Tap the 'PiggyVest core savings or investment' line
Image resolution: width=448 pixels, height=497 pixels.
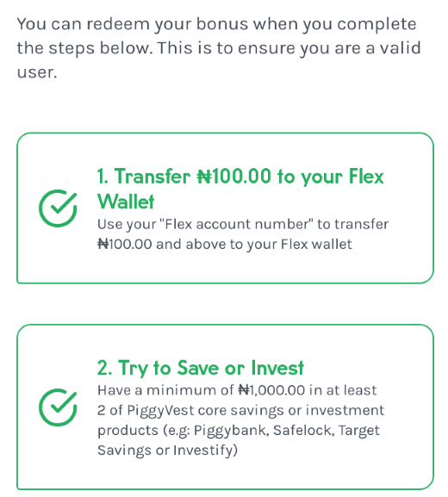pos(241,411)
